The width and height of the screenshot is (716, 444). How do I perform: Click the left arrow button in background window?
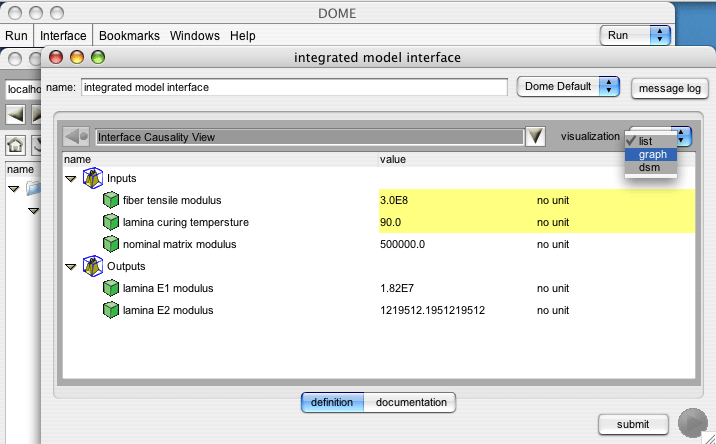15,114
